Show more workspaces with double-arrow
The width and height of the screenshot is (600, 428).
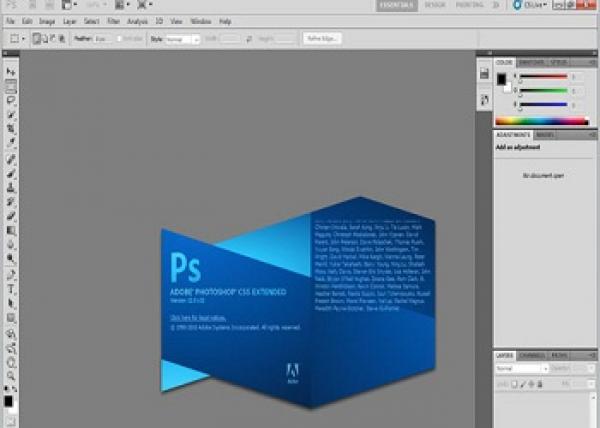point(496,5)
